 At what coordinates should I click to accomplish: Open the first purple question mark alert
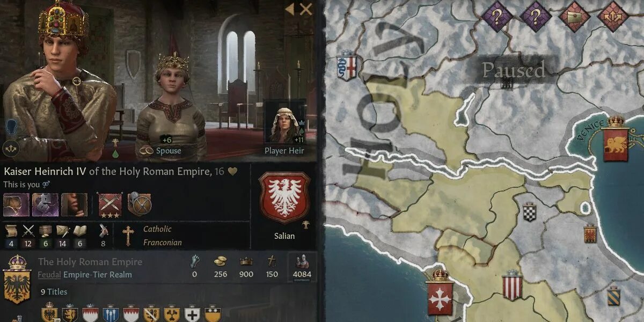click(x=497, y=17)
